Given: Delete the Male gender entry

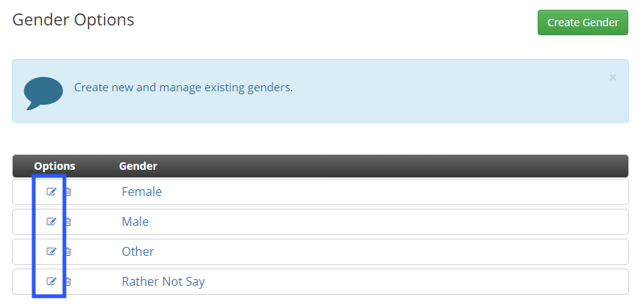Looking at the screenshot, I should tap(68, 221).
